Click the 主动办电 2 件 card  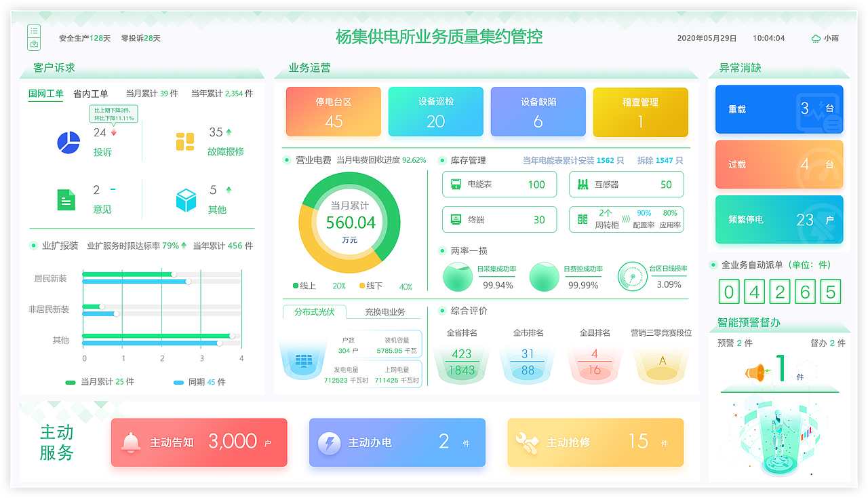click(397, 442)
